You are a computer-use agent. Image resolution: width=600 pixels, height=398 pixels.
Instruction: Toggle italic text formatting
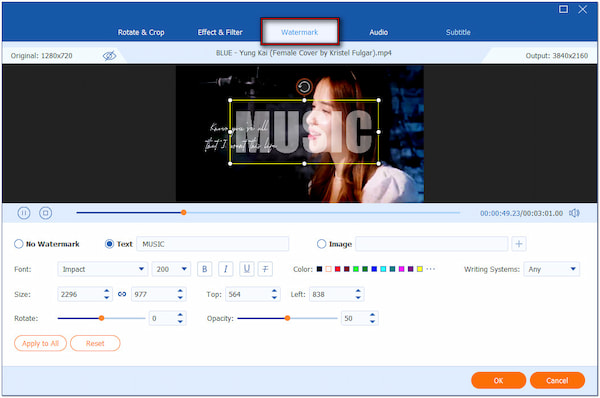[x=225, y=269]
